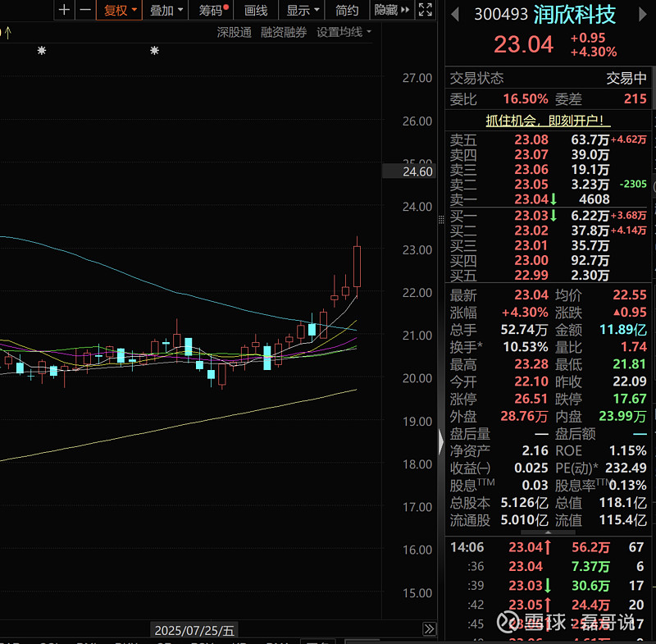Image resolution: width=656 pixels, height=644 pixels.
Task: Open the 叠加 overlay dropdown
Action: (x=166, y=10)
